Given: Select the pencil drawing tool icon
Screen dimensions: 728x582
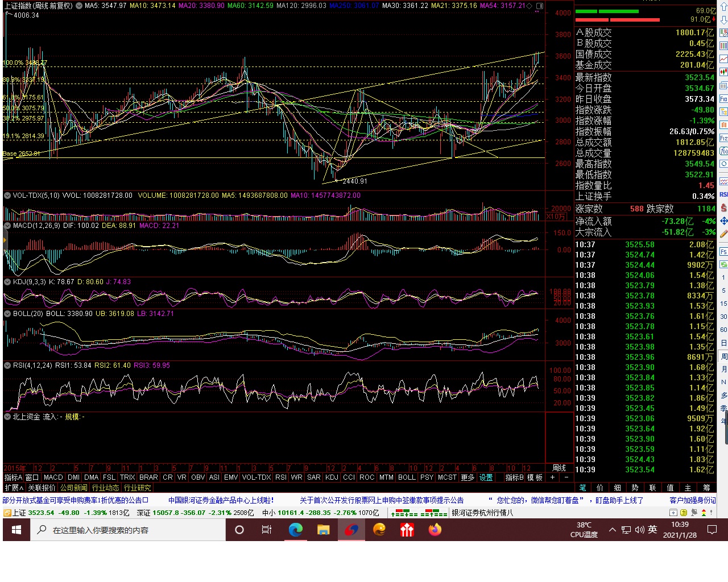Looking at the screenshot, I should (723, 234).
